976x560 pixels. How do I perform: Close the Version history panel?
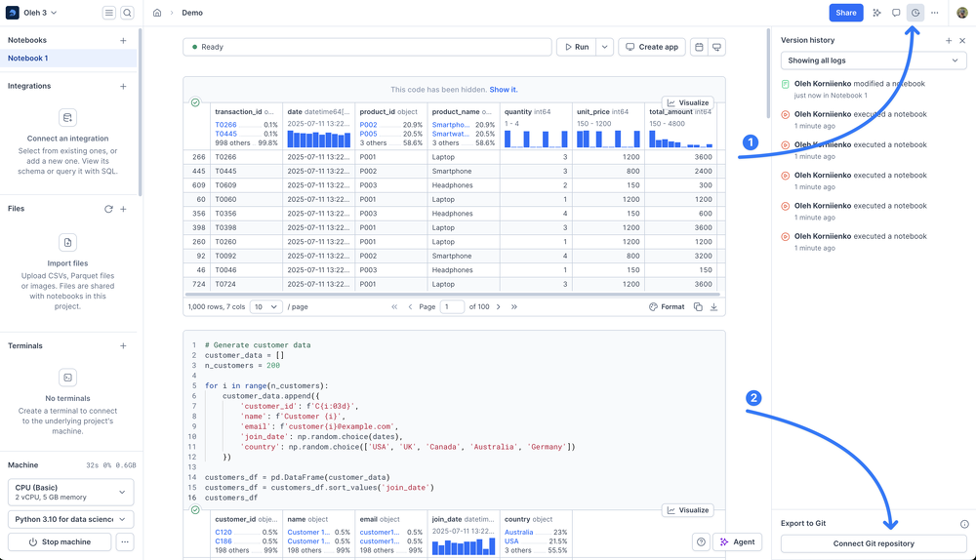tap(962, 41)
